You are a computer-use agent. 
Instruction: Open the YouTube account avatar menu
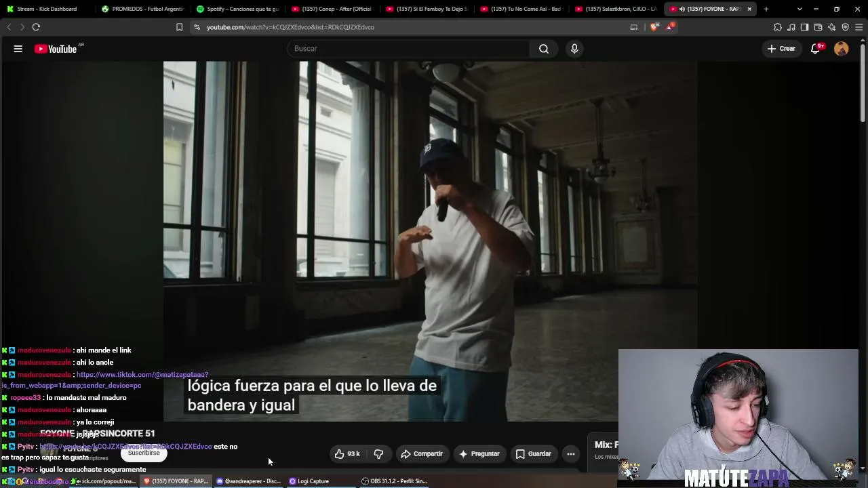coord(841,49)
